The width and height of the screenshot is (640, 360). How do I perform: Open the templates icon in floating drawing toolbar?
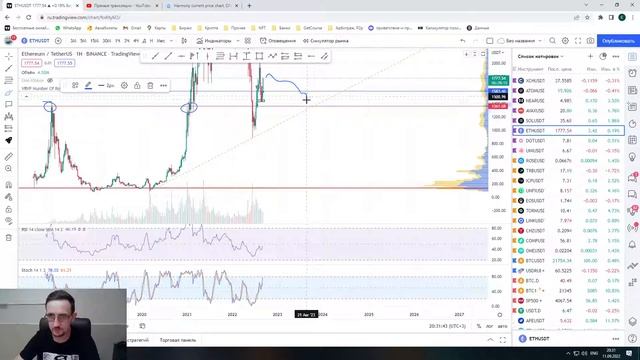pos(75,85)
